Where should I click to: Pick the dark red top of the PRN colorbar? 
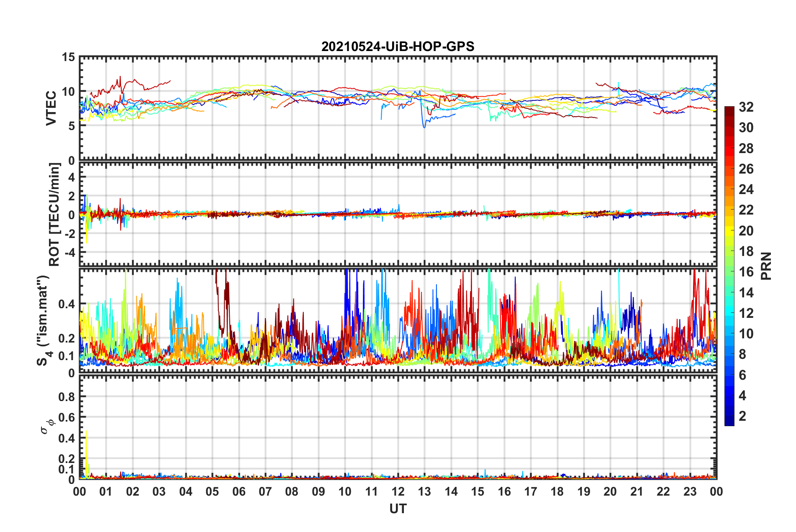729,109
